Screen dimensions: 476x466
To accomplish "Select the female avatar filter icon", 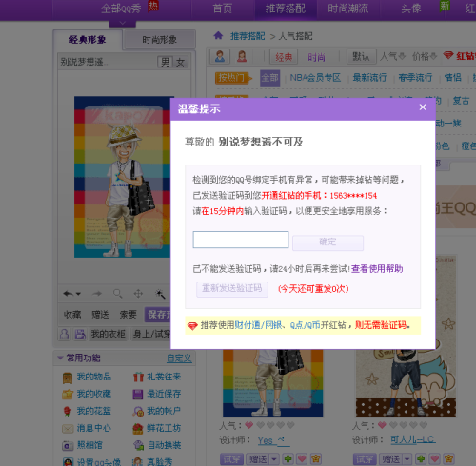I will click(242, 56).
